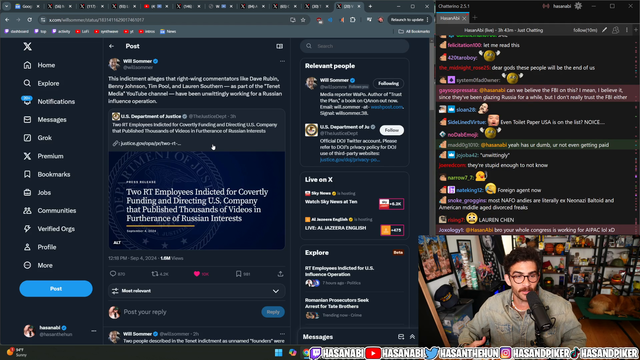Viewport: 640px width, 360px height.
Task: Open Notifications in X sidebar
Action: pyautogui.click(x=49, y=102)
